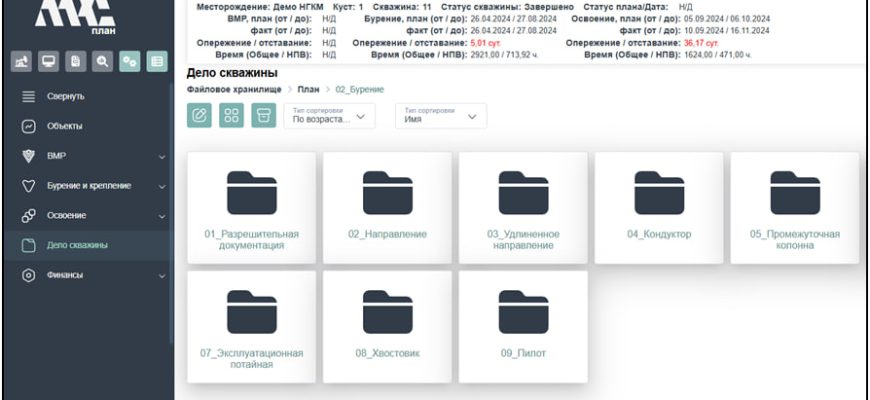The height and width of the screenshot is (400, 870).
Task: Click the edit pencil button above folders
Action: (x=200, y=115)
